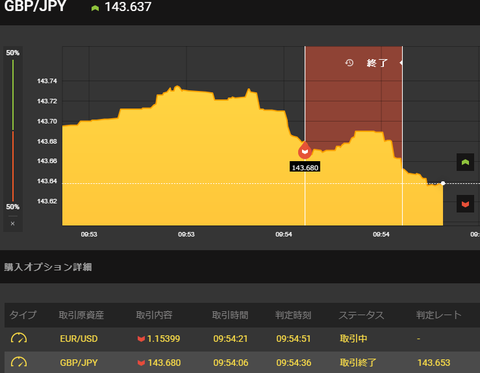Click the current rate 143.637
The height and width of the screenshot is (373, 480).
(128, 7)
